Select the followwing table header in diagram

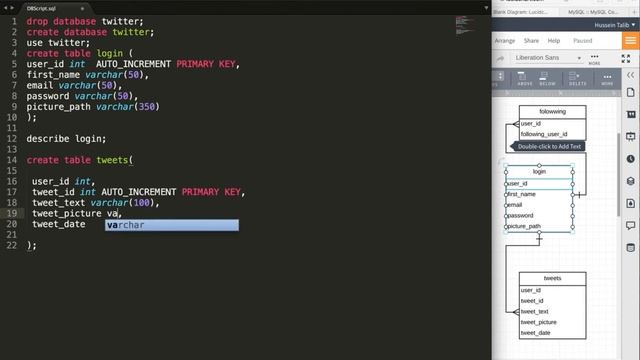(552, 111)
